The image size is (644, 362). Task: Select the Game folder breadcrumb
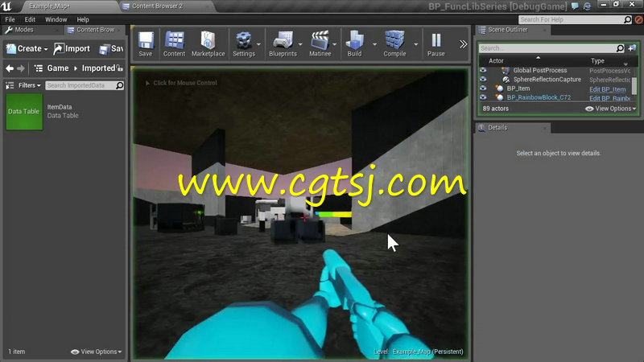pos(58,68)
